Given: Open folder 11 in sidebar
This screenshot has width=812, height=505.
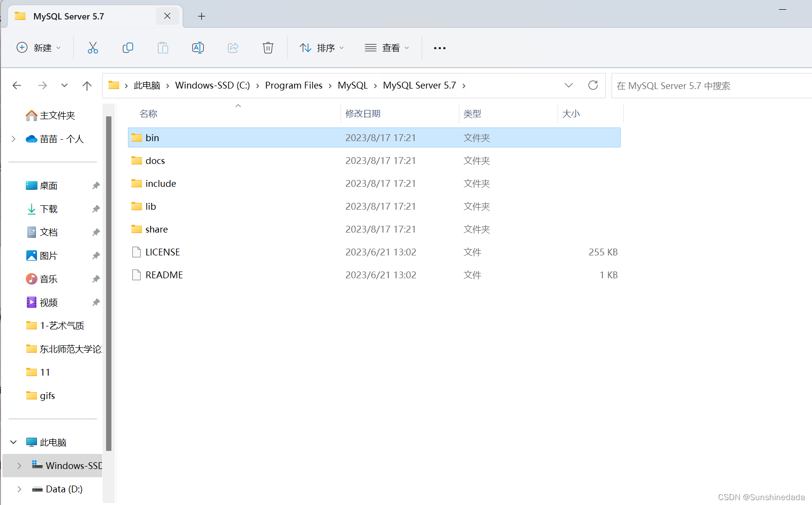Looking at the screenshot, I should [38, 372].
